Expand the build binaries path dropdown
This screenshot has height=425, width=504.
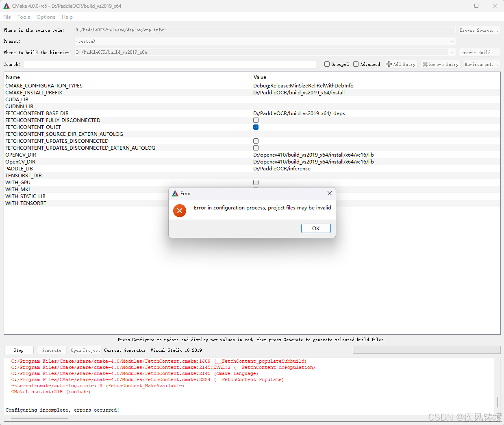coord(452,52)
